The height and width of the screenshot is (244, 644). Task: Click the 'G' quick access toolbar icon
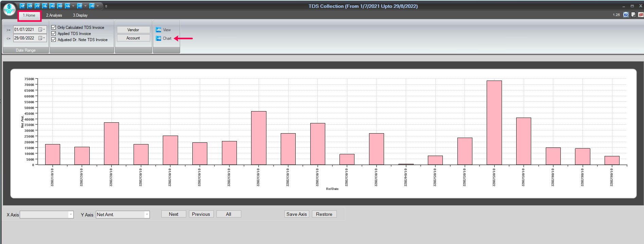click(52, 6)
